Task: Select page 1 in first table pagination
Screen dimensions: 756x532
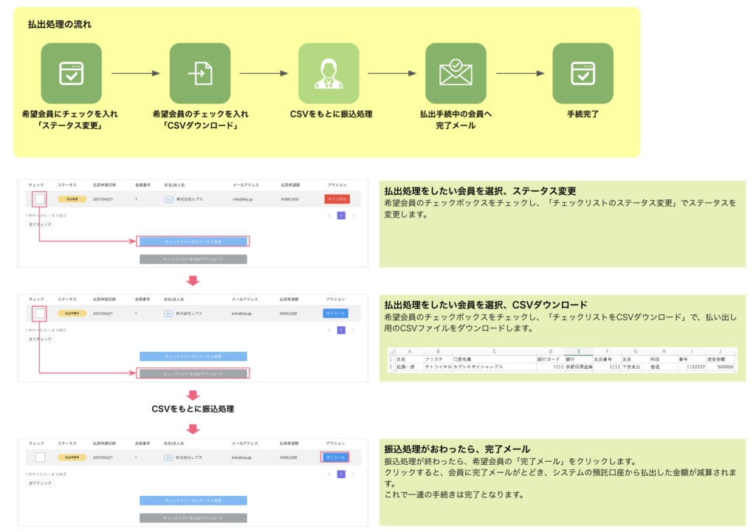Action: tap(341, 215)
